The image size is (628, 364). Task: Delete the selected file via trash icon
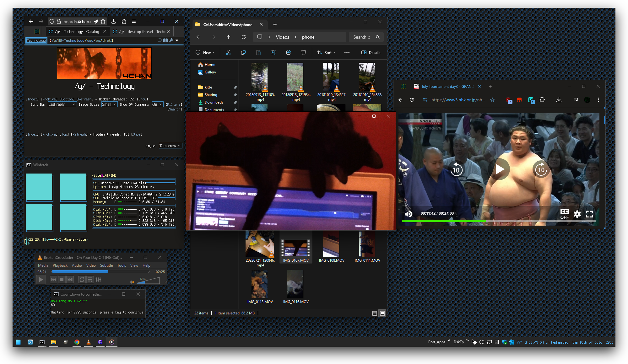point(303,52)
